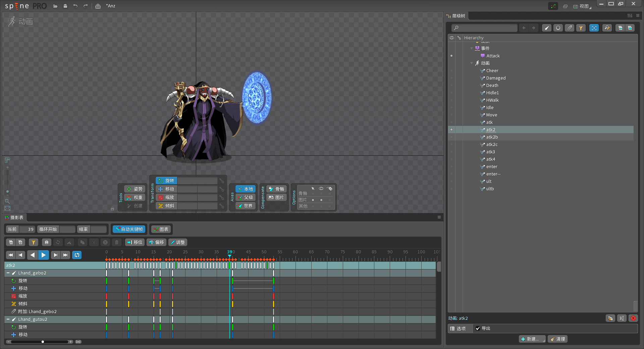The image size is (644, 349).
Task: Toggle attachments paperclip filter in hierarchy
Action: coord(570,28)
